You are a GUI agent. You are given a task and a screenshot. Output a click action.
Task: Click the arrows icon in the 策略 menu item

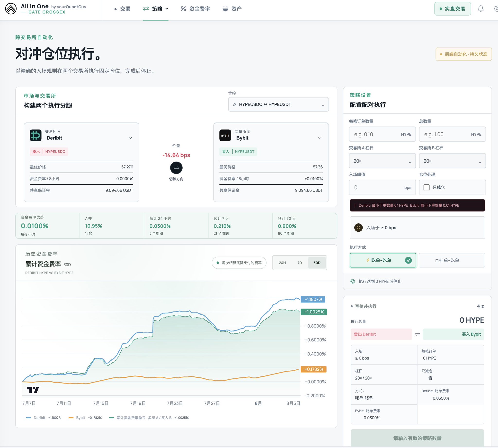tap(146, 9)
